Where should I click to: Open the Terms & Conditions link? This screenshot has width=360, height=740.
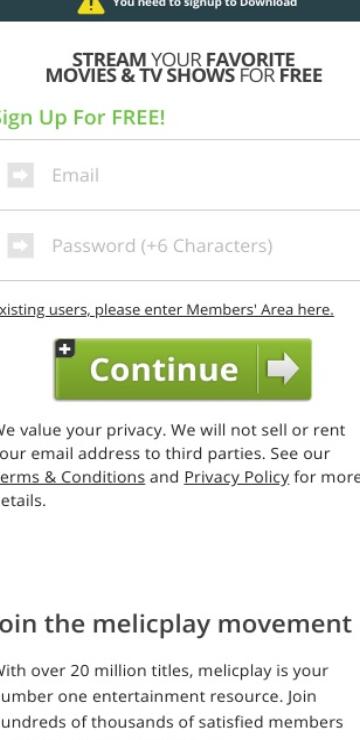[72, 477]
